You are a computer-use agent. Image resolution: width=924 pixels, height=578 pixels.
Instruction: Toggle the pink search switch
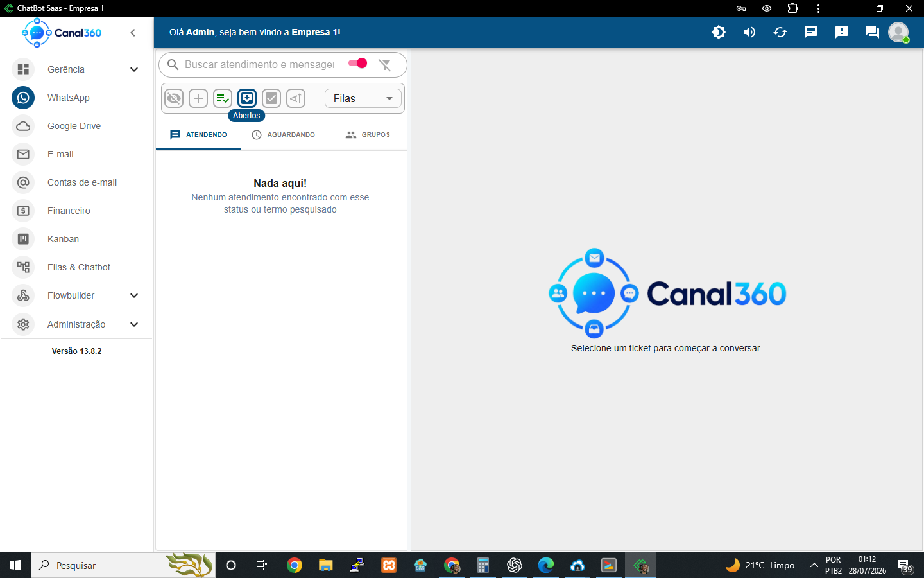pos(357,63)
